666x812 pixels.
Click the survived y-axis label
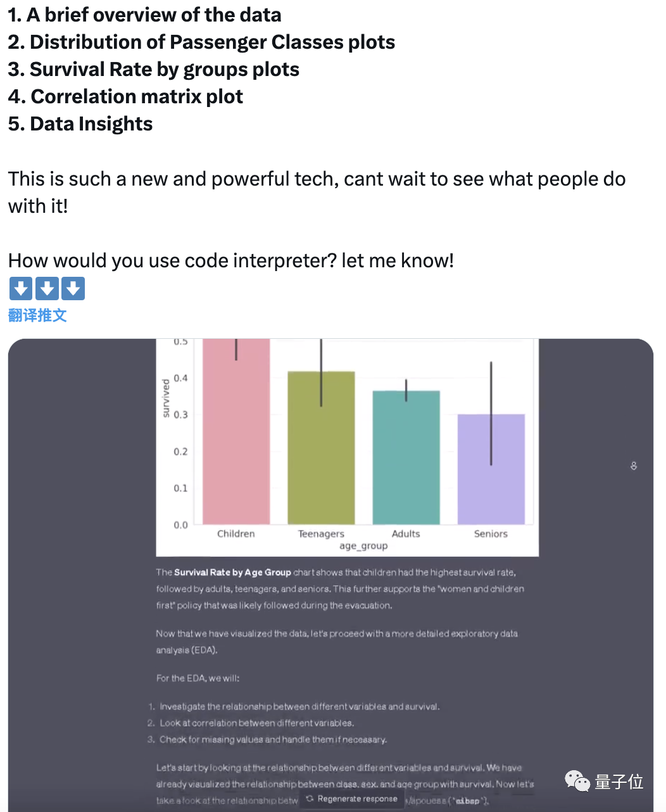pyautogui.click(x=166, y=398)
